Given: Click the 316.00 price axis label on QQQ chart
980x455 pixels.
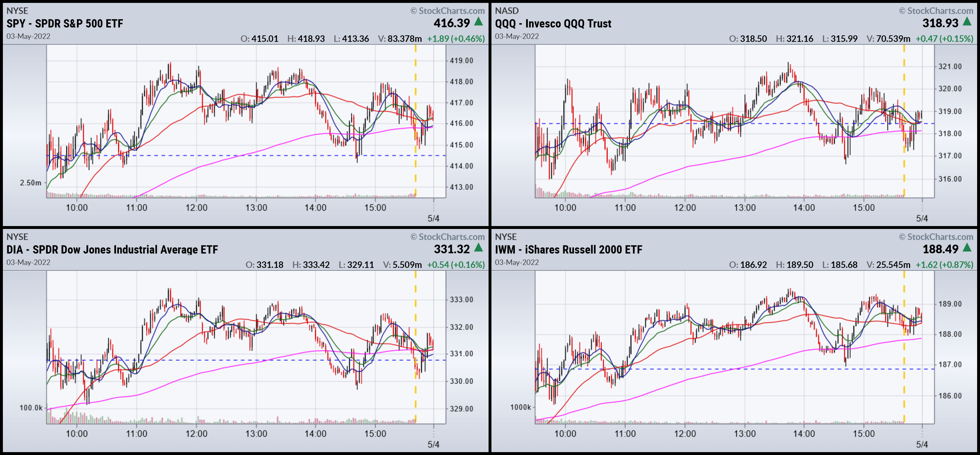Looking at the screenshot, I should pos(950,178).
